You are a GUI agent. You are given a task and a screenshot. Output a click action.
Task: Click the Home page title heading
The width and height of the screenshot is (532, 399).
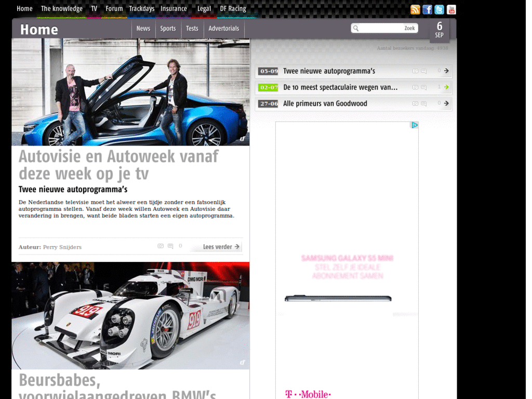[x=39, y=30]
